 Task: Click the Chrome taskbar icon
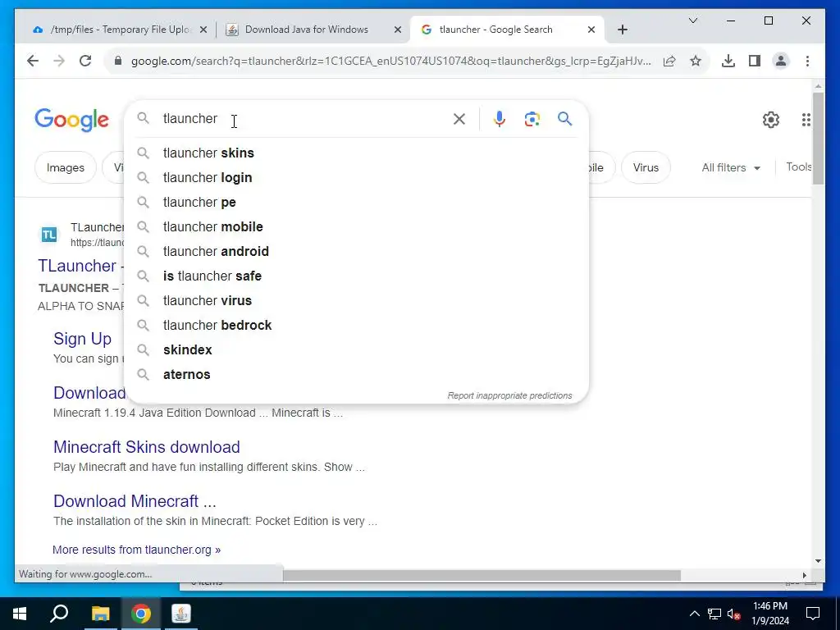(x=140, y=614)
